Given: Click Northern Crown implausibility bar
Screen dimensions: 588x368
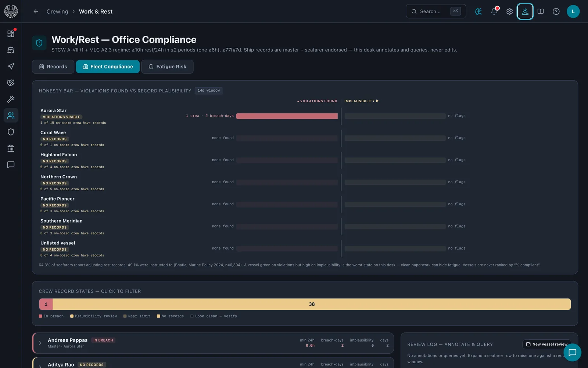Looking at the screenshot, I should coord(395,182).
